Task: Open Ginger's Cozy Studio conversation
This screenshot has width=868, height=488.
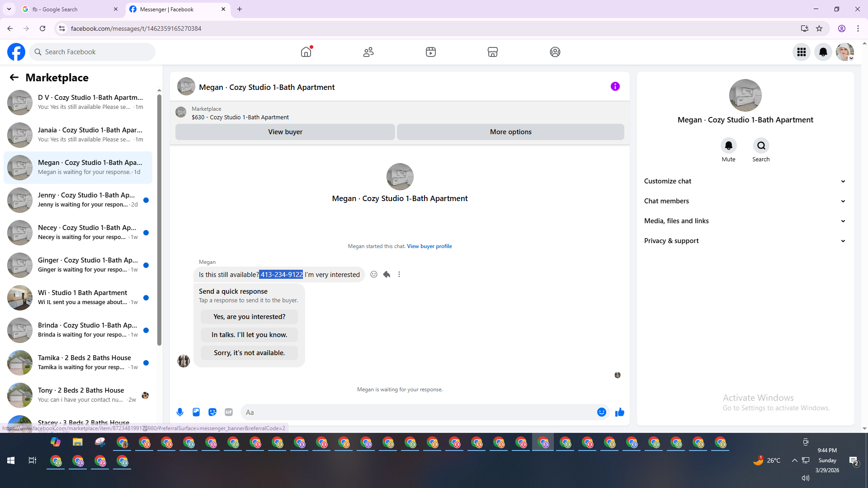Action: coord(78,265)
